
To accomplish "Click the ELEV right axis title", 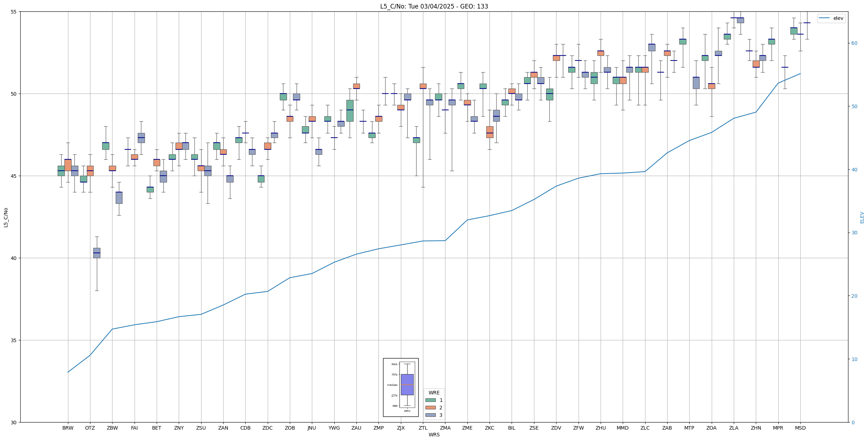I will tap(862, 217).
